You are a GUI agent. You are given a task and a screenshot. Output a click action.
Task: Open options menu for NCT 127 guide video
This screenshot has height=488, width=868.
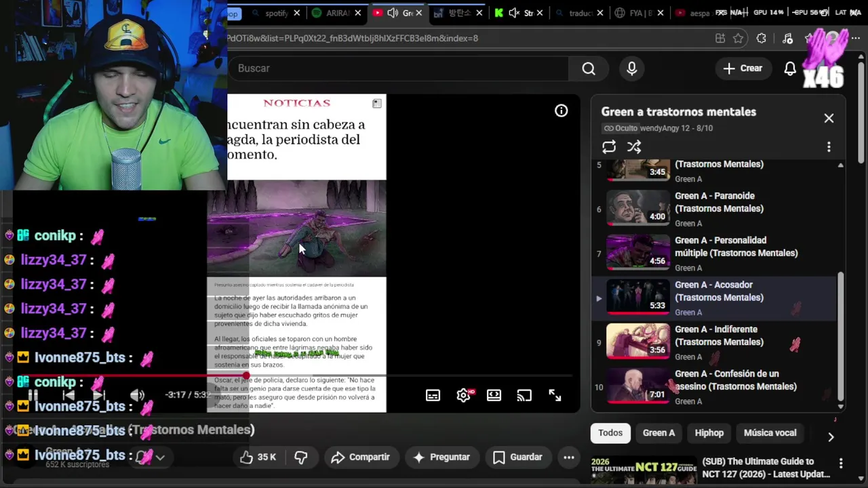tap(841, 464)
